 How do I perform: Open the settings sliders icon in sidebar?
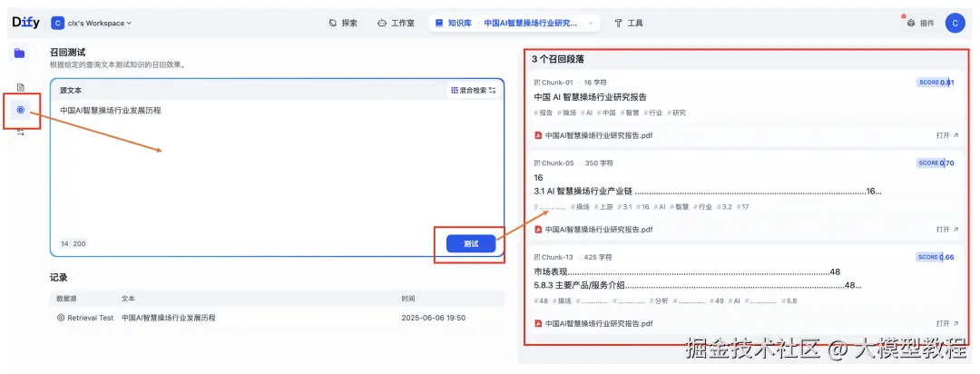tap(20, 132)
